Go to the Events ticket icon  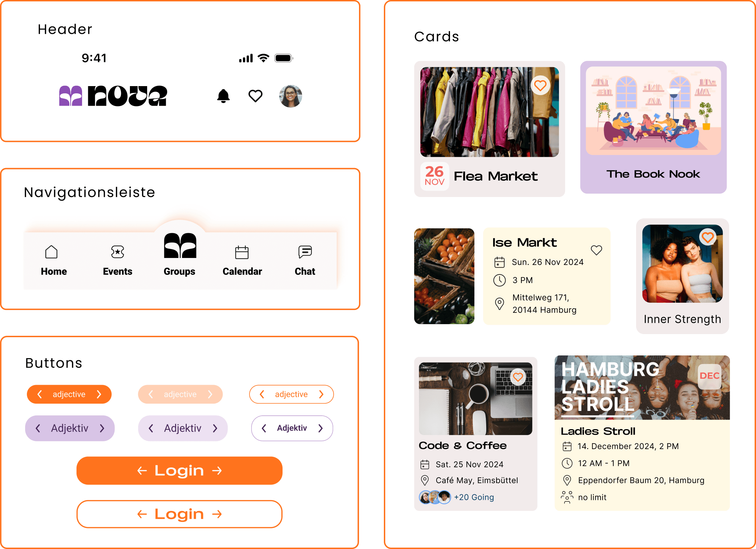tap(118, 252)
